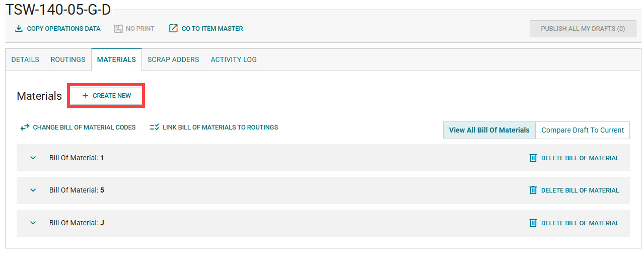Open the Activity Log tab
This screenshot has width=644, height=253.
[234, 59]
